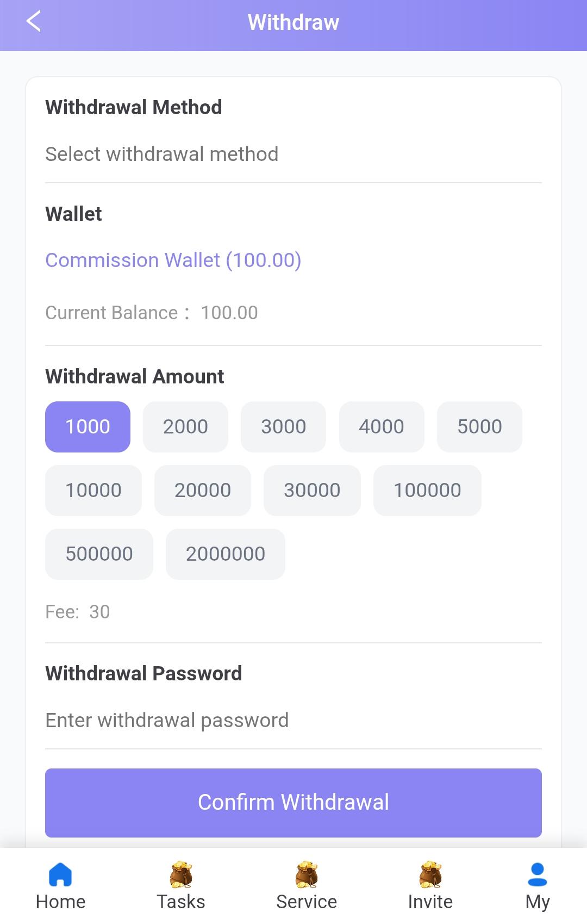Select the Home icon in bottom navigation
Screen dimensions: 587x924
pyautogui.click(x=60, y=871)
